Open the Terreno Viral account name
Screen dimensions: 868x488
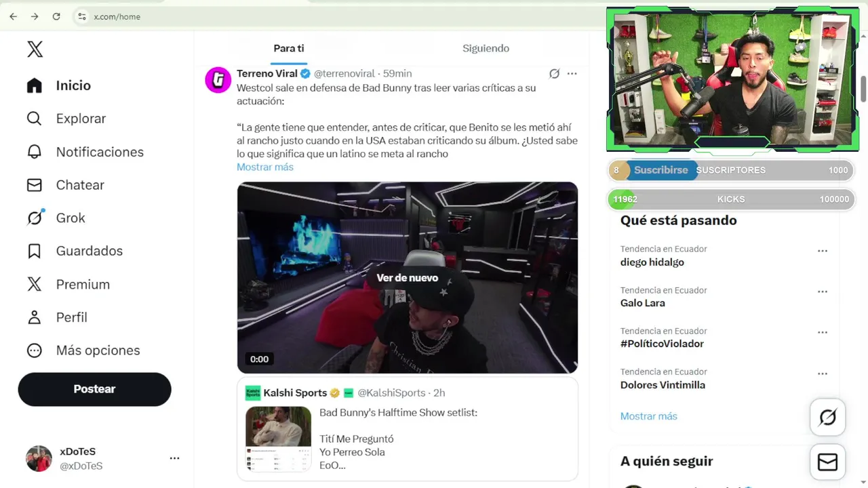[x=267, y=73]
